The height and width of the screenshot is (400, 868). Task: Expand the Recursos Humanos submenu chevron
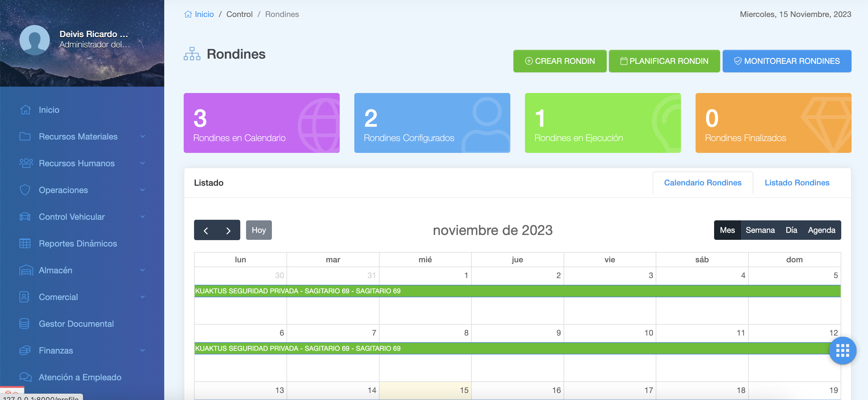click(143, 163)
